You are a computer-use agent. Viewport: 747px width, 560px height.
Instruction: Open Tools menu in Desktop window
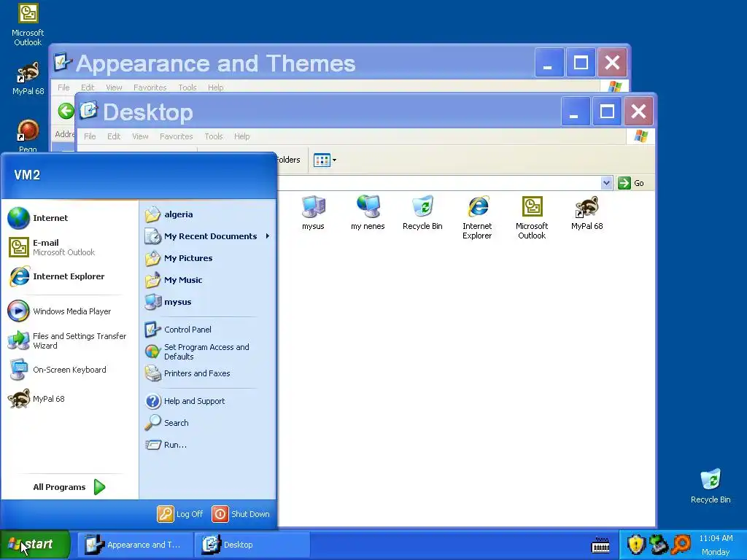[x=214, y=136]
